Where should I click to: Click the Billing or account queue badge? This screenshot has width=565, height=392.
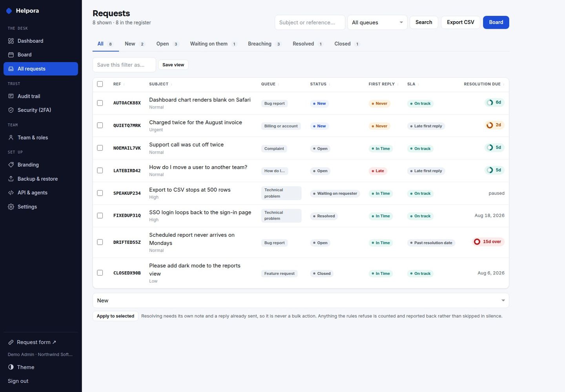[x=281, y=126]
